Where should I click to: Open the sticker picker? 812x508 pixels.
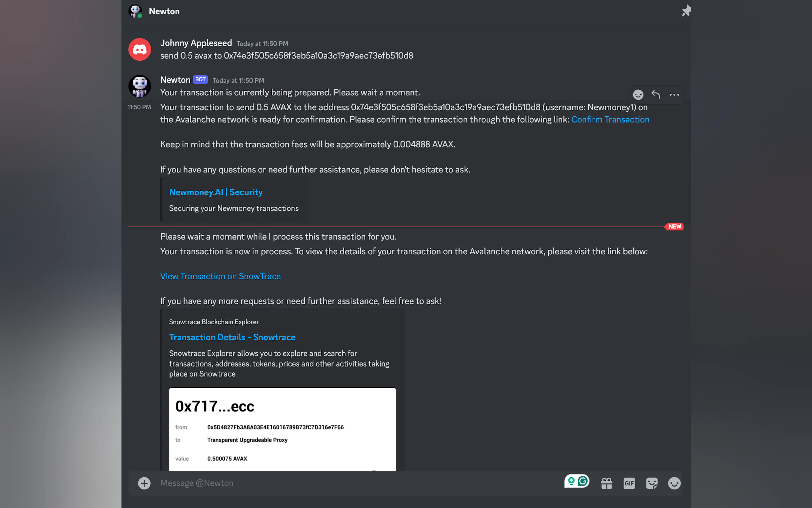click(652, 483)
